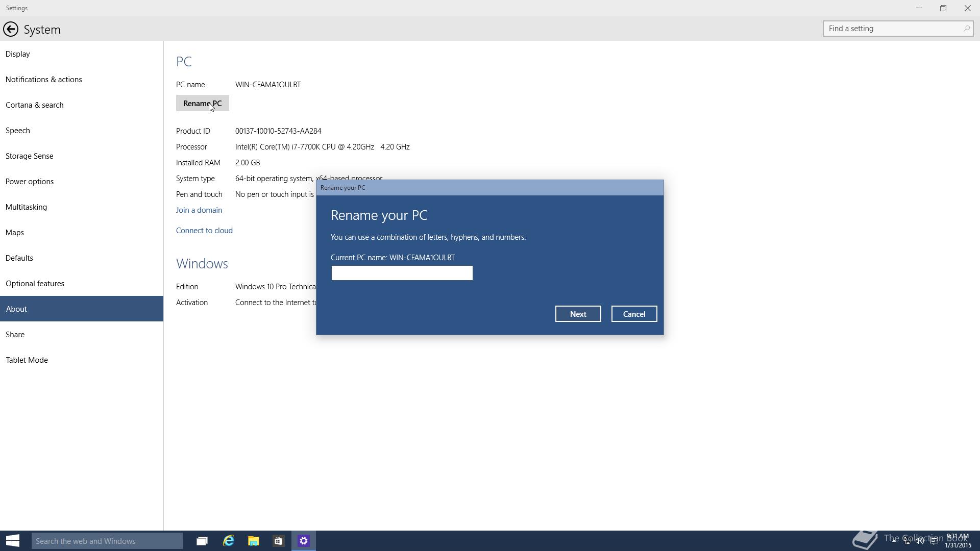Select the About category
This screenshot has width=980, height=551.
[x=82, y=309]
